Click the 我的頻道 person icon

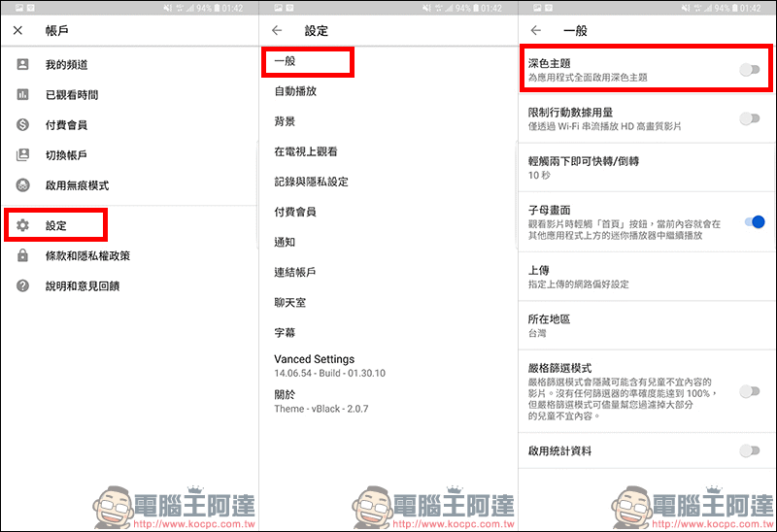click(x=22, y=64)
